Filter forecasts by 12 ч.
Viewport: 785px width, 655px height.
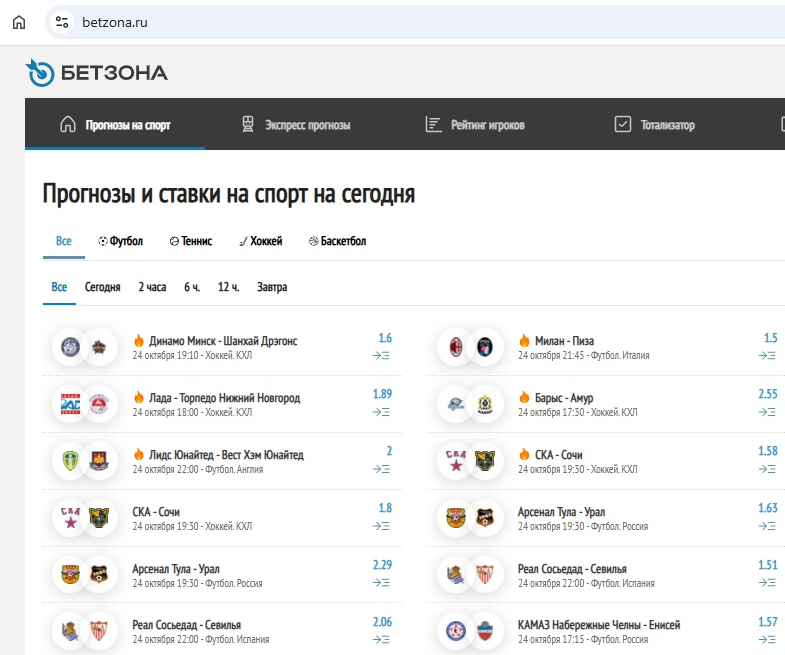(x=229, y=287)
